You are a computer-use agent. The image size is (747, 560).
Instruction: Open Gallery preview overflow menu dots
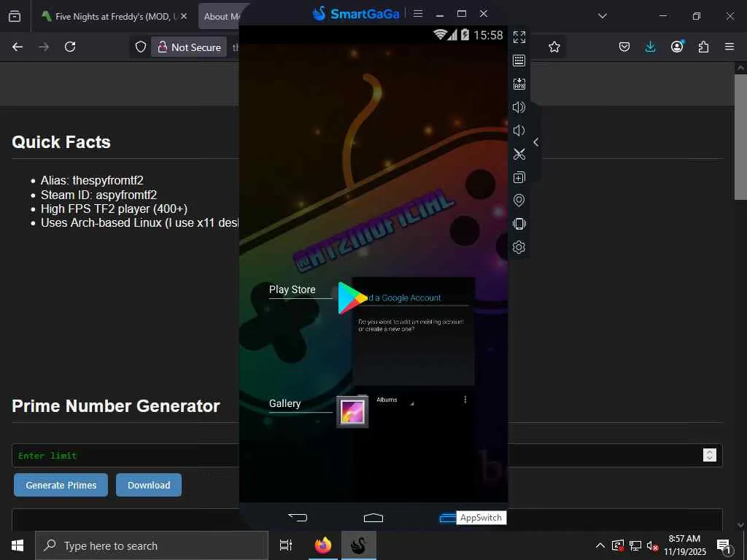[465, 400]
